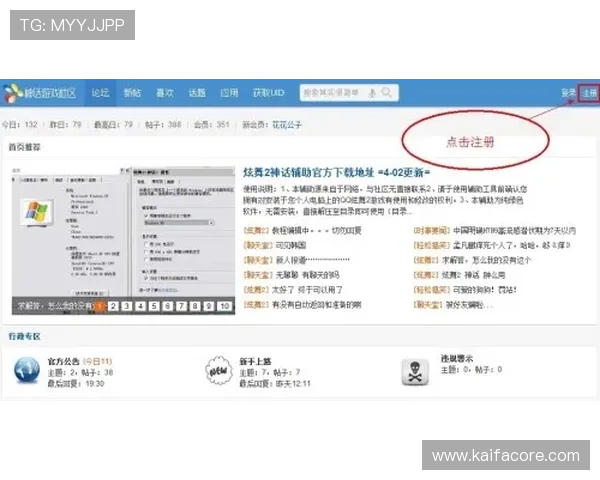Open the 应用 navigation item
Screen dimensions: 600x480
[229, 93]
